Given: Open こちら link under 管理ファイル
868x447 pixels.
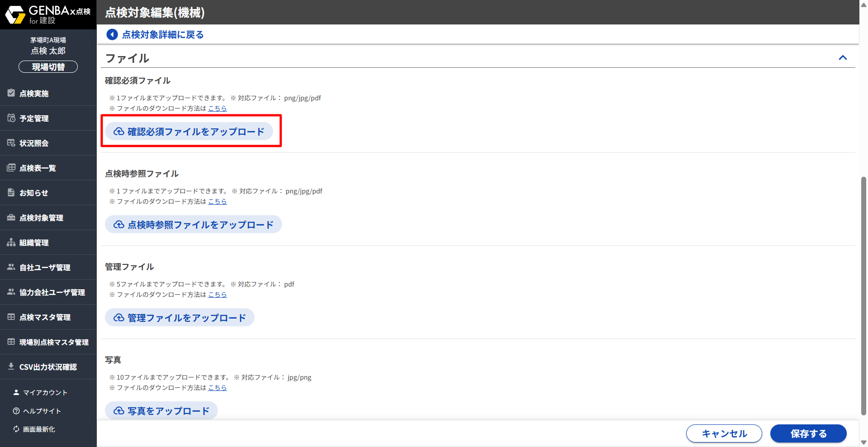Looking at the screenshot, I should coord(217,295).
